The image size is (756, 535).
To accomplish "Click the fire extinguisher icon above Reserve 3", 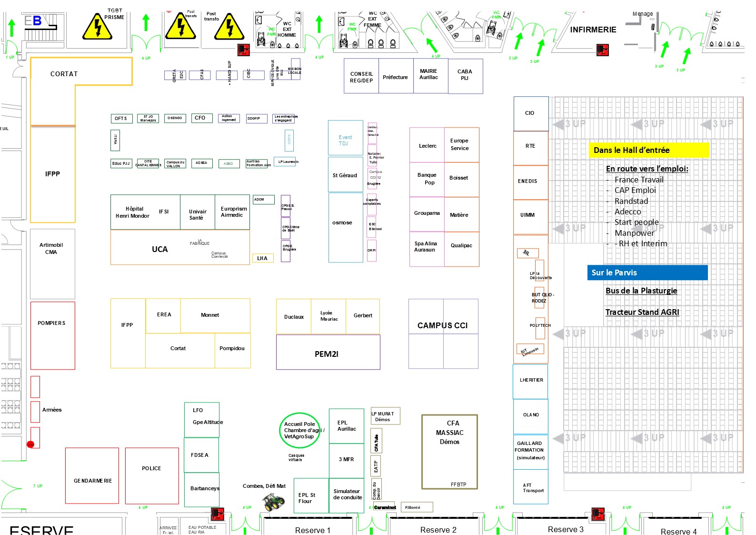I will (598, 514).
